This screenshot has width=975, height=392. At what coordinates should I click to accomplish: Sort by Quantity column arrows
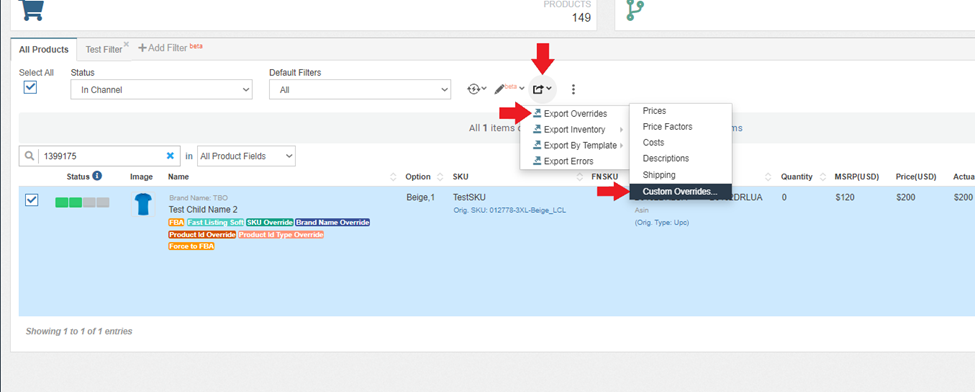click(823, 177)
